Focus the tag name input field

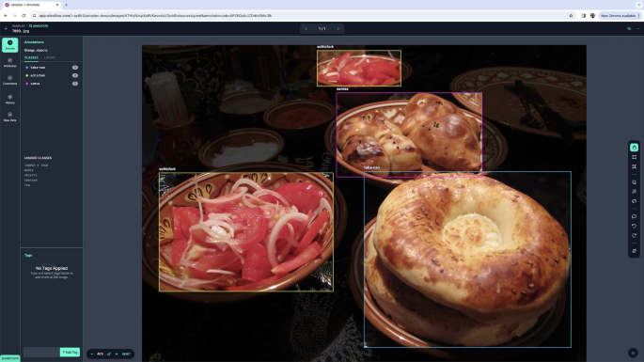click(41, 353)
